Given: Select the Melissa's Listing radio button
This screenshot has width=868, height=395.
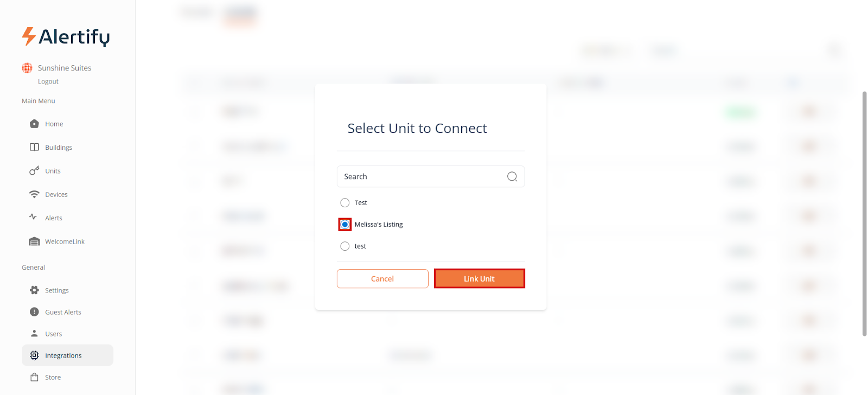Looking at the screenshot, I should pyautogui.click(x=345, y=225).
